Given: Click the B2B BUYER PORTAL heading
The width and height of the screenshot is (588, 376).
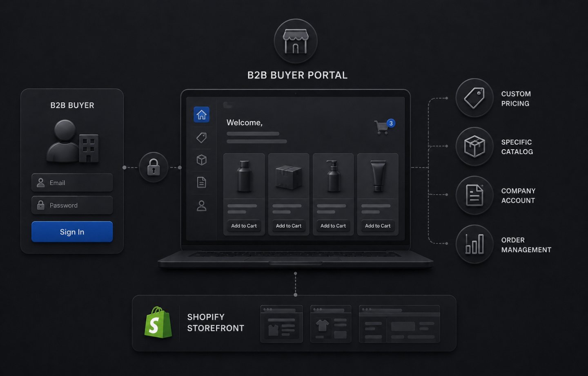Looking at the screenshot, I should tap(297, 75).
